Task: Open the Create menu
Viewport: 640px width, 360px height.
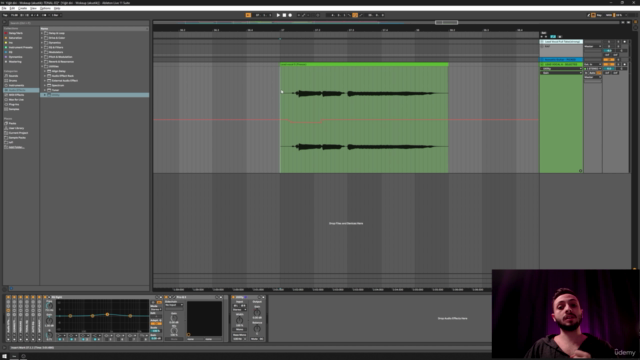Action: coord(23,8)
